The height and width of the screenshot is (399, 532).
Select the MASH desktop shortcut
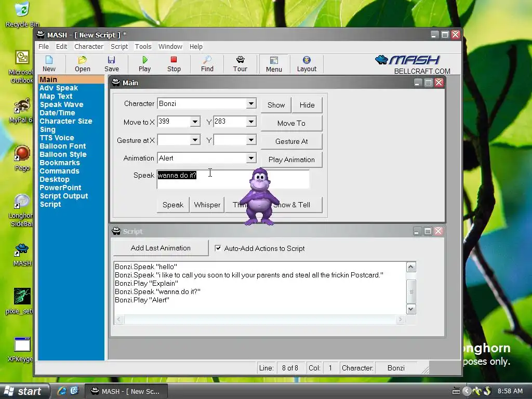(x=22, y=255)
